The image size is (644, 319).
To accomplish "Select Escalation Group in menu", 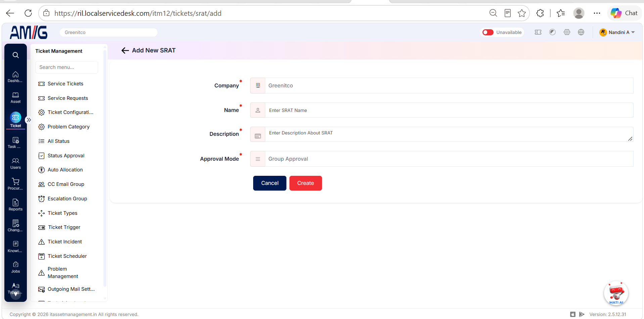I will [67, 199].
